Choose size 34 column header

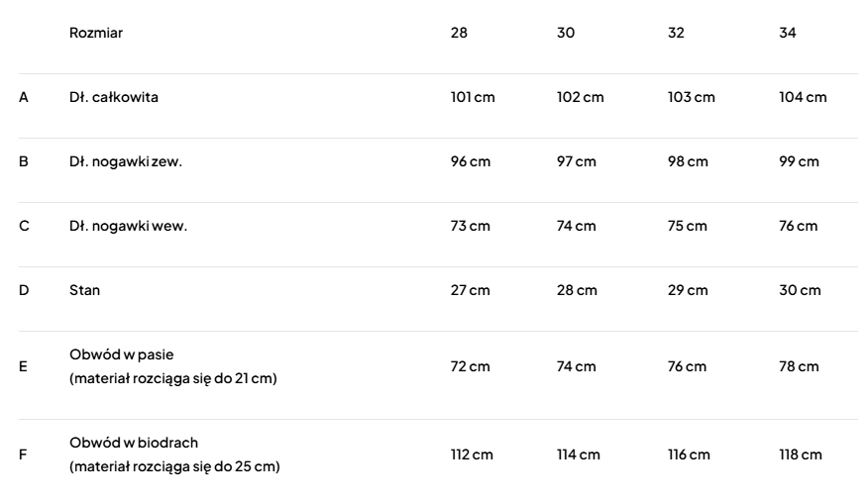[788, 33]
